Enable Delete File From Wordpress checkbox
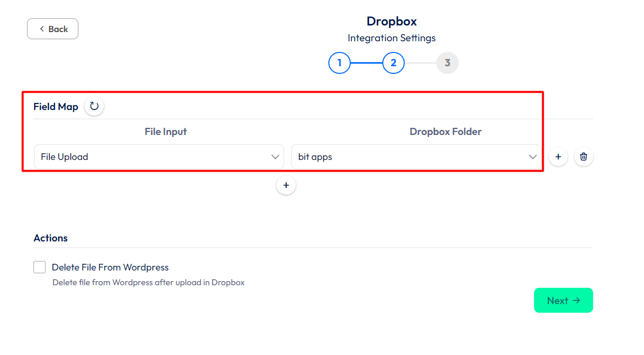The width and height of the screenshot is (644, 355). (x=40, y=267)
